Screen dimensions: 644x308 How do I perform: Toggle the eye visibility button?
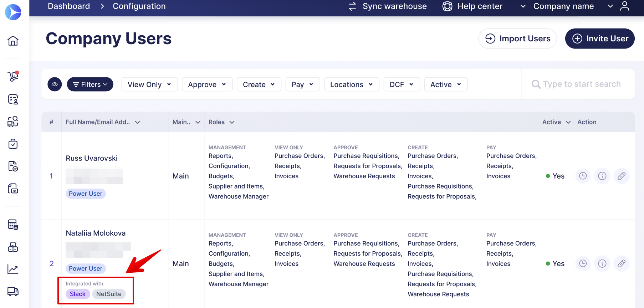(55, 84)
